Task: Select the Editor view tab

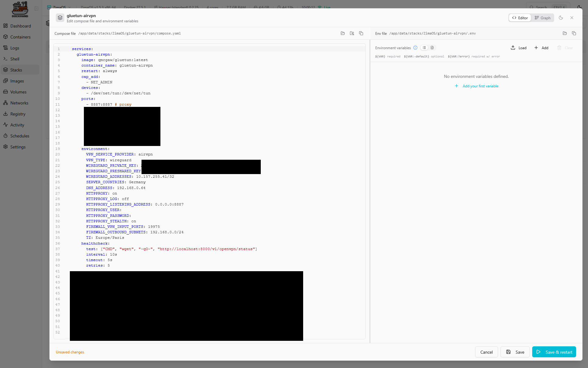Action: 520,18
